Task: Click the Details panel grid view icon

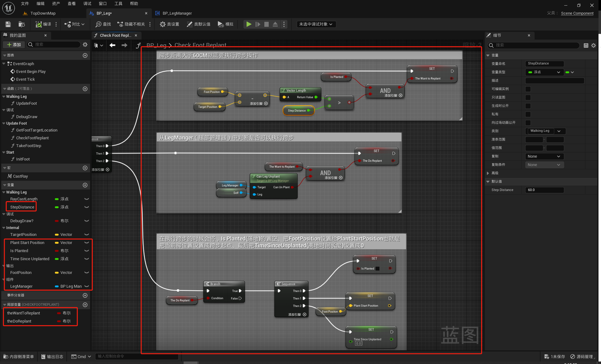Action: [x=586, y=45]
